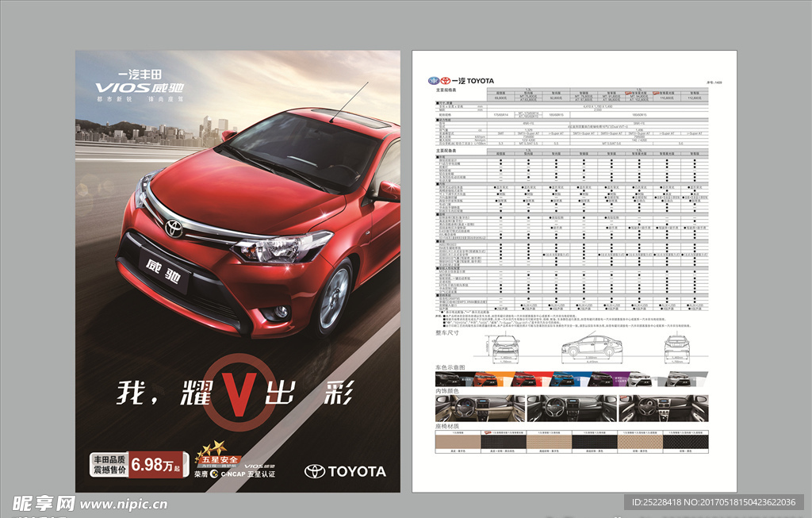Click the 整车尺寸 heading
This screenshot has height=518, width=812.
(447, 332)
